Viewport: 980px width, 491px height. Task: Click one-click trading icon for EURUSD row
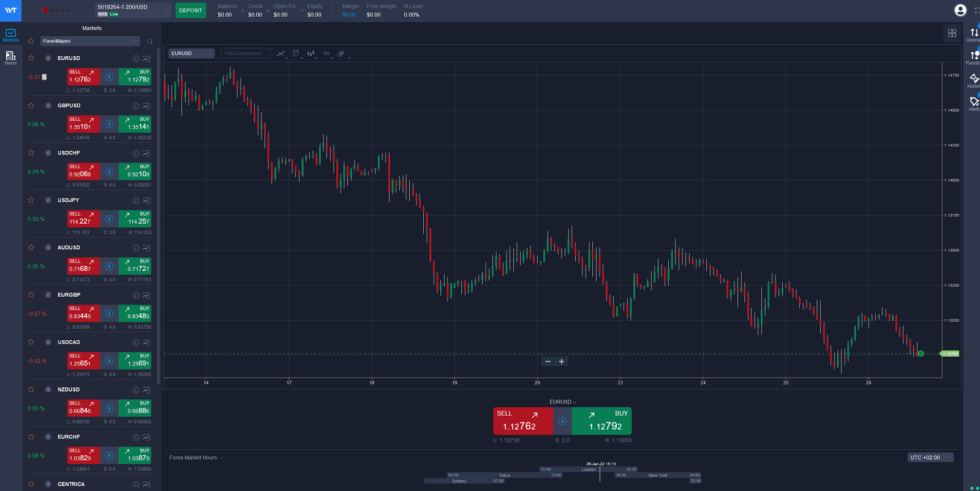pos(109,77)
